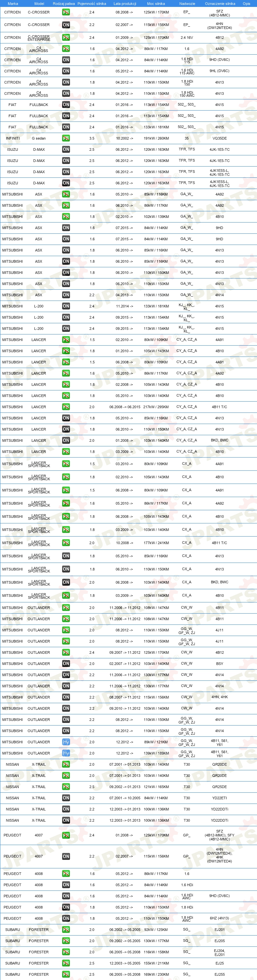Click ON icon for C4 Aircross 9HD (DV6C)

click(66, 60)
